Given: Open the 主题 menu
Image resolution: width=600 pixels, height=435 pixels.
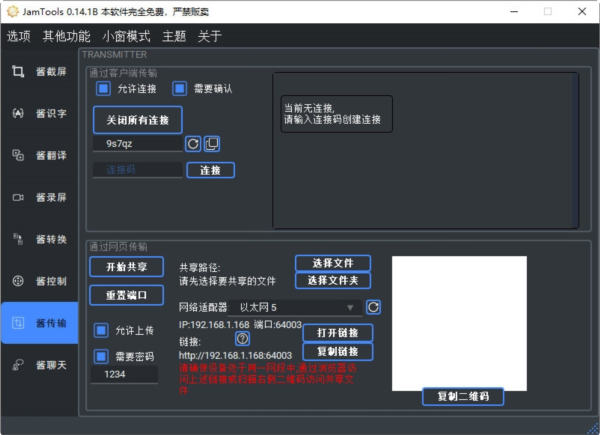Looking at the screenshot, I should [174, 36].
